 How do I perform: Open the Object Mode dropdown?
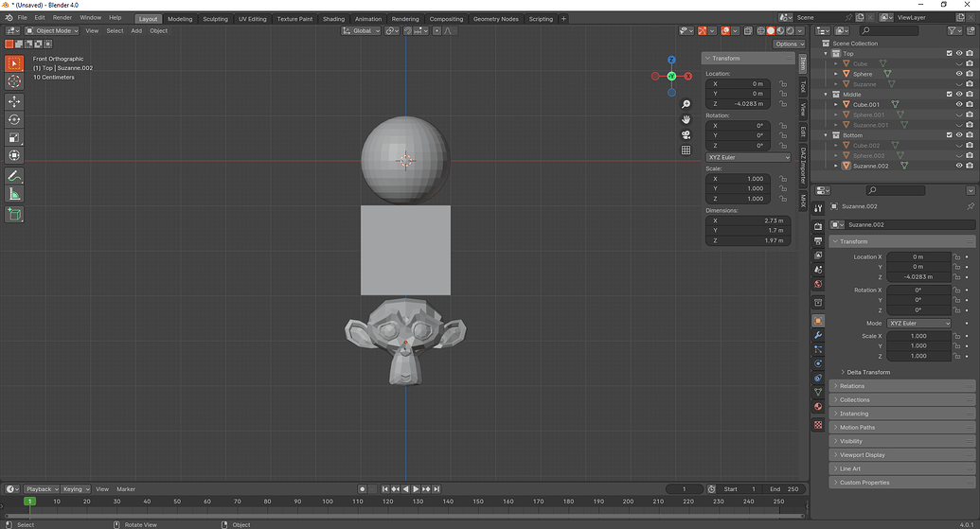(52, 30)
